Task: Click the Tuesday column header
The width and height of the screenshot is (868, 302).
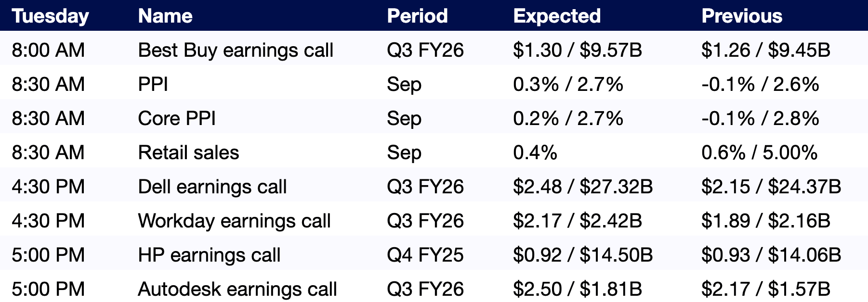Action: point(50,16)
